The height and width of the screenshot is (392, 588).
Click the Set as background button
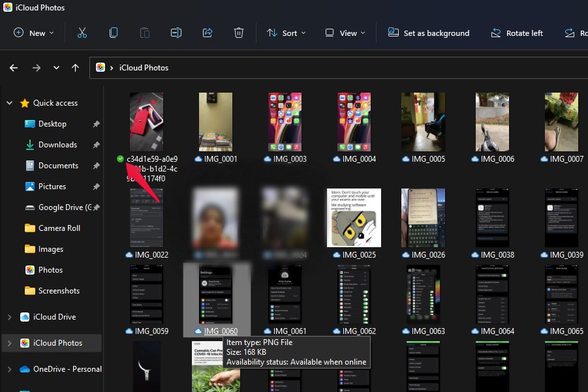(429, 33)
